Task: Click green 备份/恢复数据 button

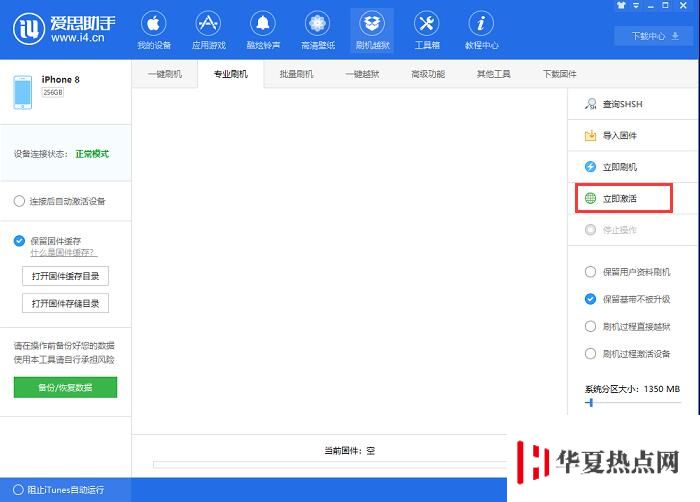Action: pos(65,387)
